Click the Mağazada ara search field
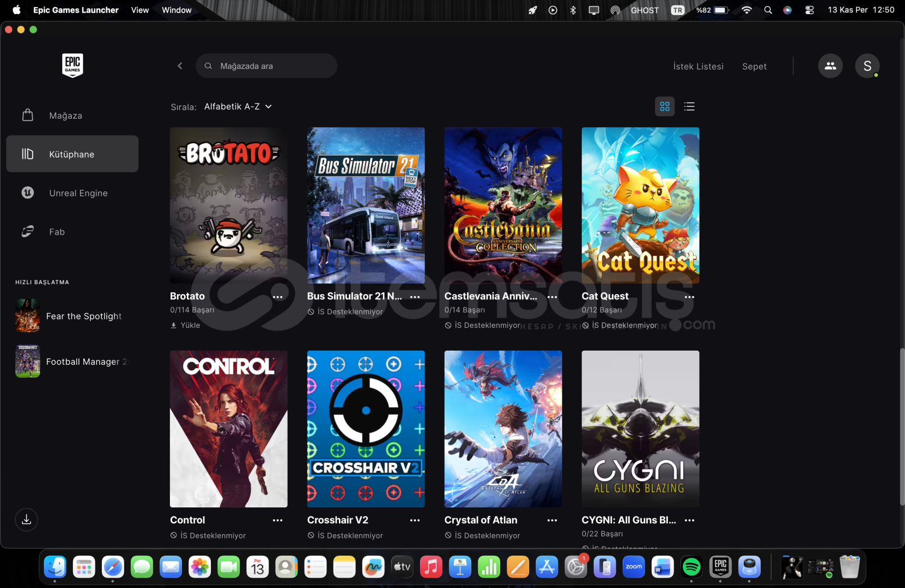Viewport: 905px width, 588px height. 266,66
